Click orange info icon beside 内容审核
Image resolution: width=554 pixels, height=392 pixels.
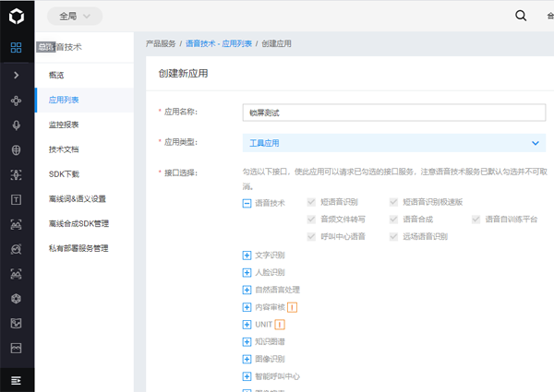point(293,306)
